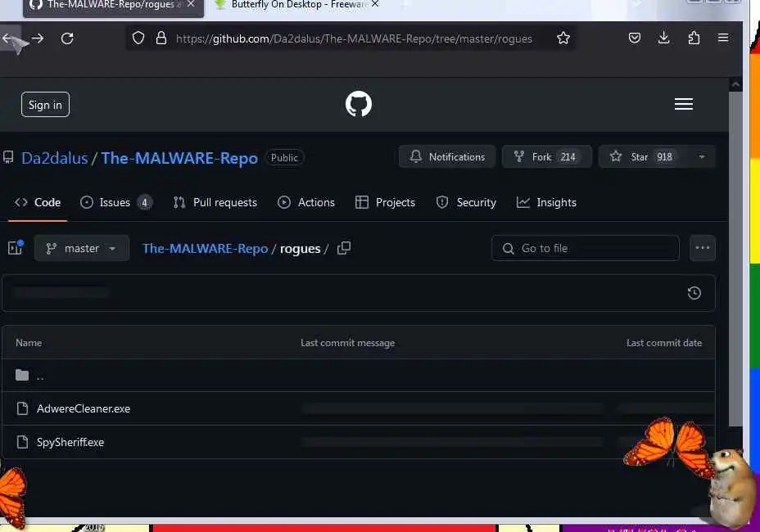Click the Sign in button

point(45,105)
